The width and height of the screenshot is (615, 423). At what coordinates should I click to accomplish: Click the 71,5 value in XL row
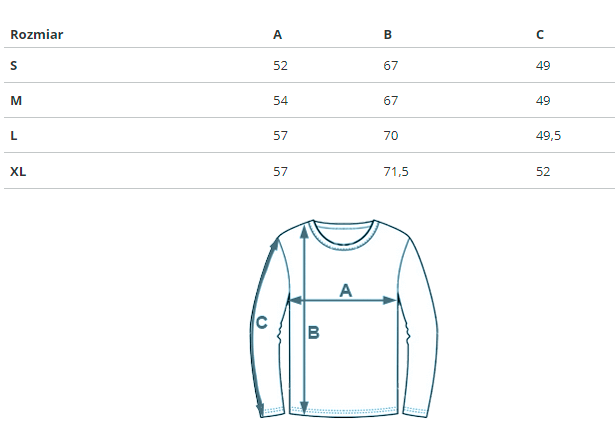[396, 171]
